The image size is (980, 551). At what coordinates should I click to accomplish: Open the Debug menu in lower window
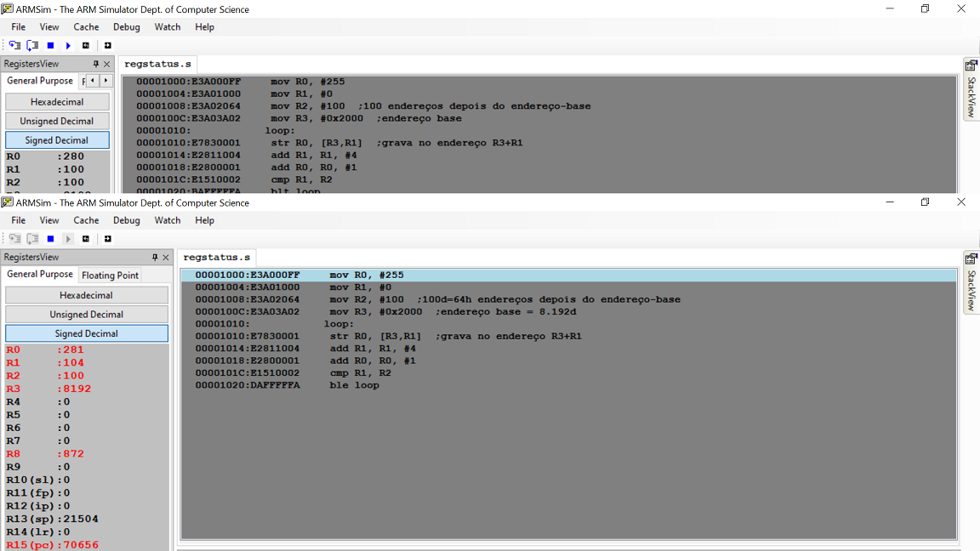click(126, 220)
